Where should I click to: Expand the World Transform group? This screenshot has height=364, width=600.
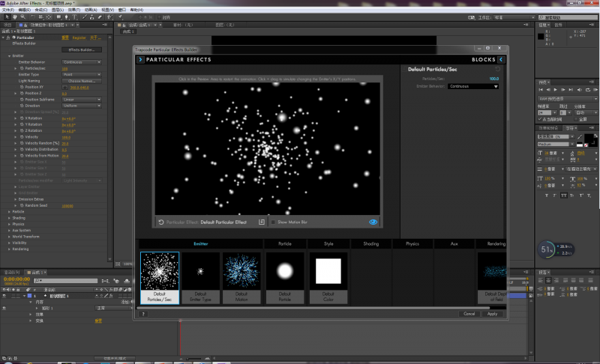coord(9,237)
